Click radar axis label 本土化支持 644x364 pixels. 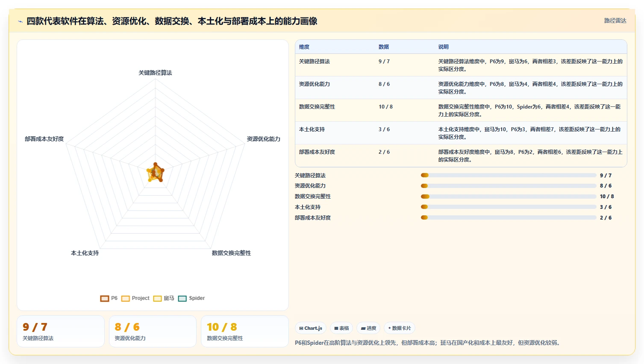pyautogui.click(x=85, y=253)
